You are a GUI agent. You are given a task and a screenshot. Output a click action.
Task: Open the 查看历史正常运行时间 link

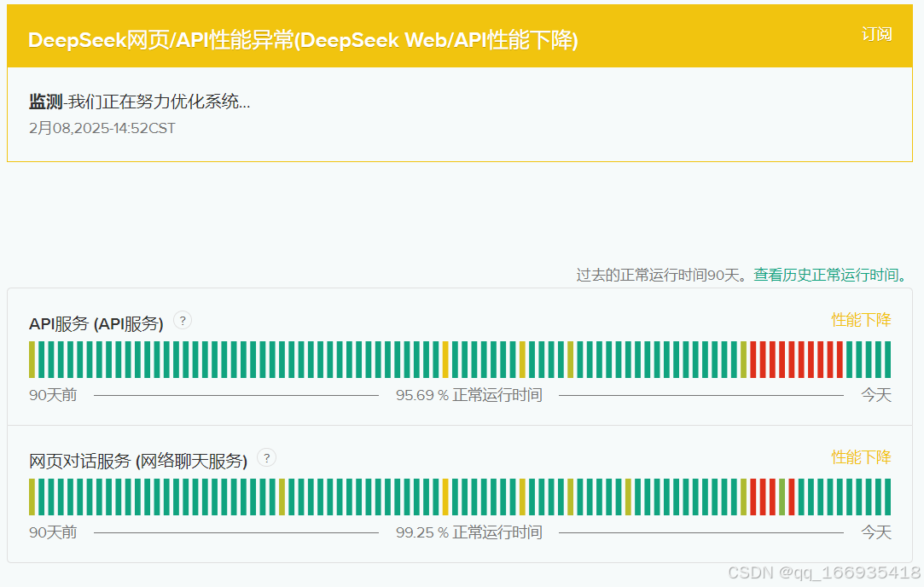coord(829,275)
